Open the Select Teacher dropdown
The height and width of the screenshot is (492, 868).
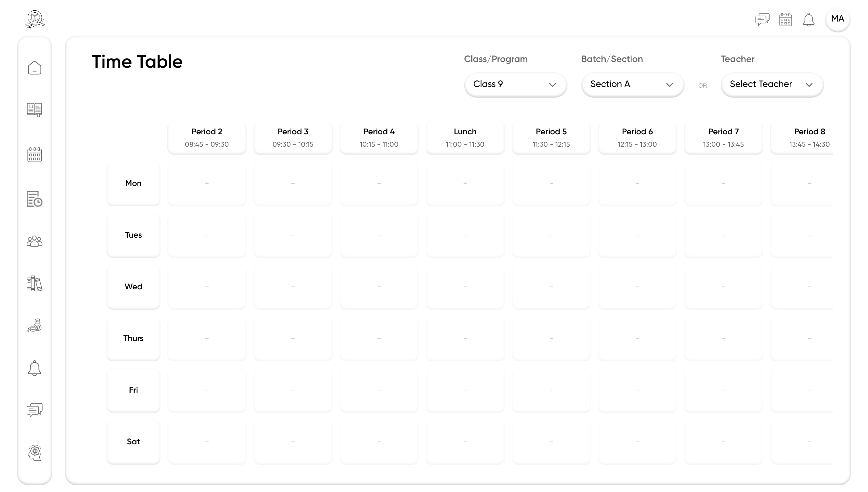[x=772, y=84]
